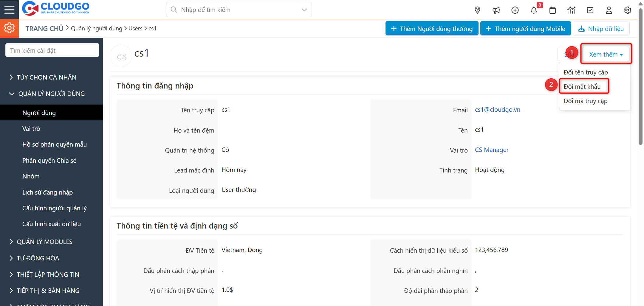
Task: Expand the search category selector arrow
Action: (304, 10)
